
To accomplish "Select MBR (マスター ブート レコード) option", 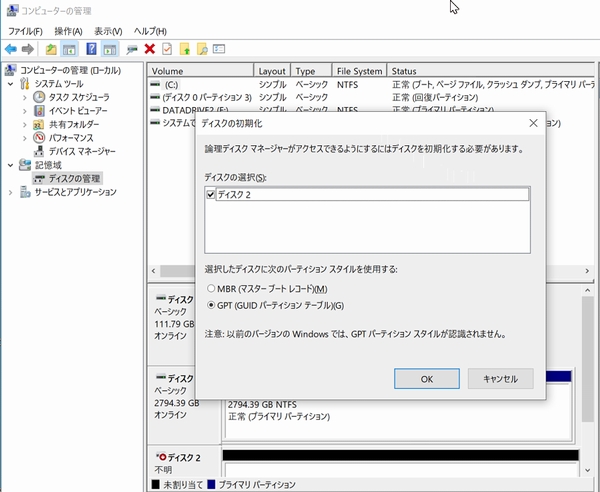I will (x=211, y=288).
